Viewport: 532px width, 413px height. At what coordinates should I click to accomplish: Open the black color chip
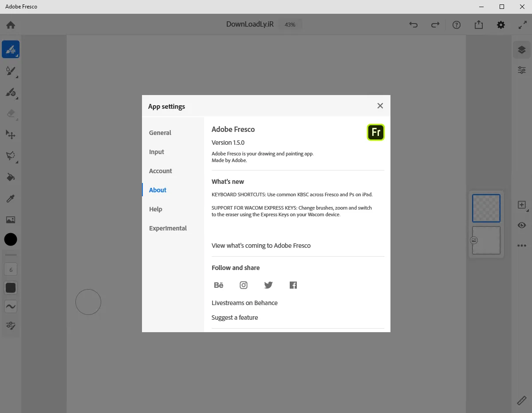11,239
